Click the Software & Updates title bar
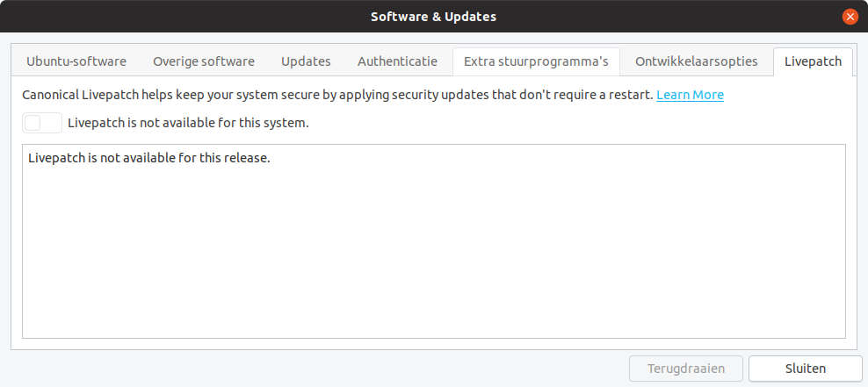868x387 pixels. tap(434, 17)
